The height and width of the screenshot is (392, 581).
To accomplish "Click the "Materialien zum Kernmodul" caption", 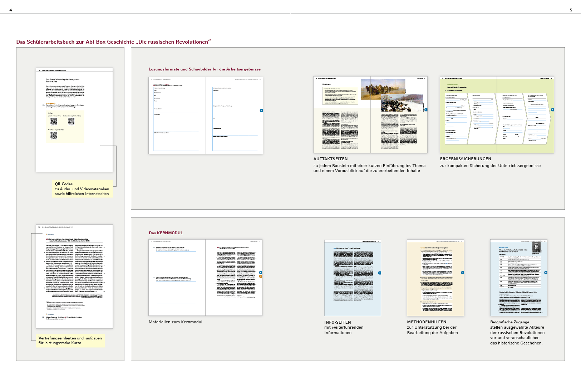I will (175, 322).
